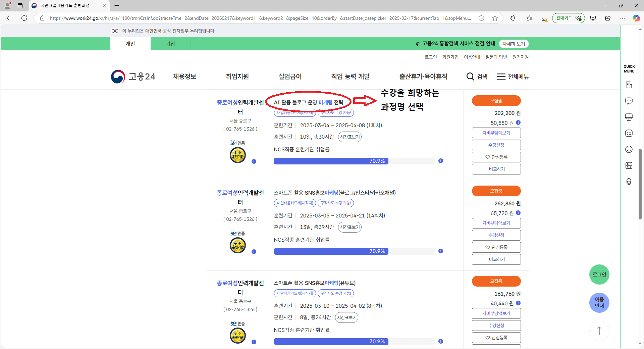Click the 70.9% employment rate bar of first course

click(331, 161)
